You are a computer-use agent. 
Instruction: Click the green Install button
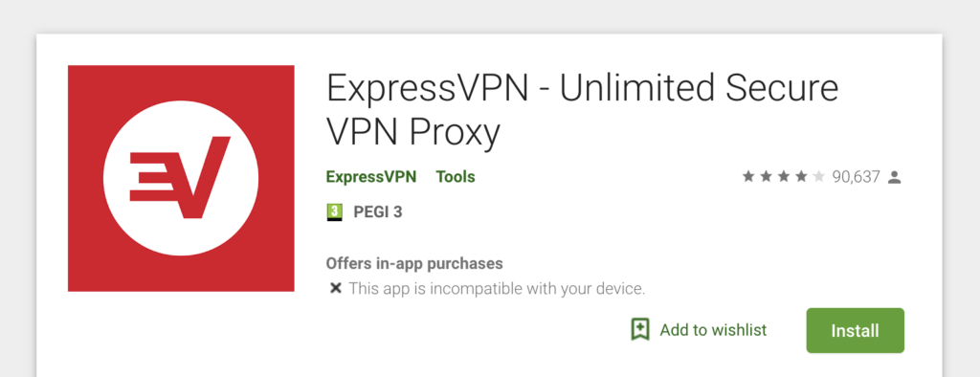(x=855, y=331)
